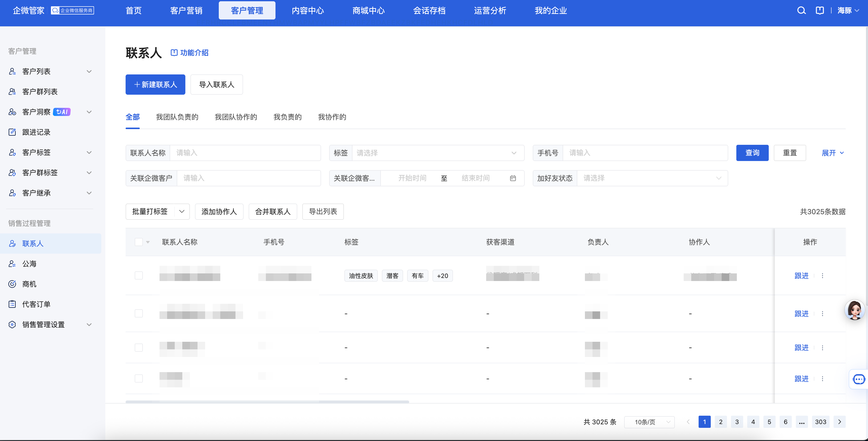The width and height of the screenshot is (868, 441).
Task: Click the 代客订单 clipboard icon
Action: pos(12,304)
